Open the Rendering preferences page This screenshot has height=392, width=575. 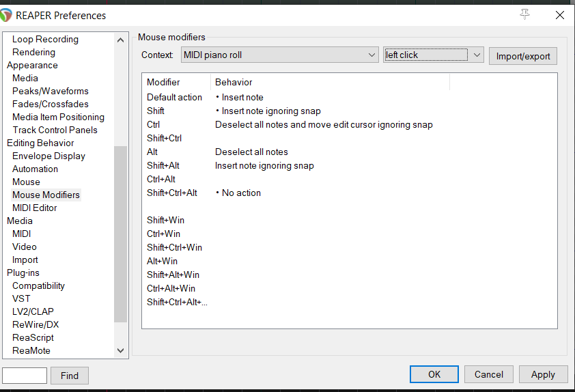pos(33,52)
